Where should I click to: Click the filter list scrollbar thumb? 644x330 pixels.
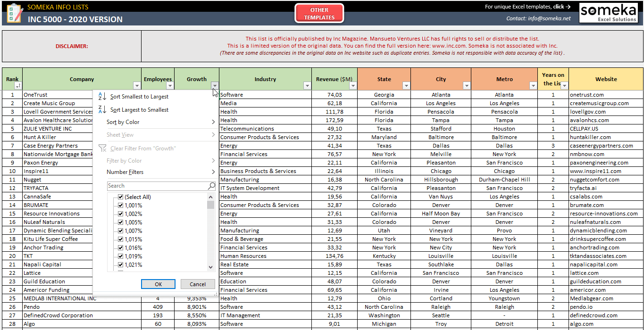point(211,205)
